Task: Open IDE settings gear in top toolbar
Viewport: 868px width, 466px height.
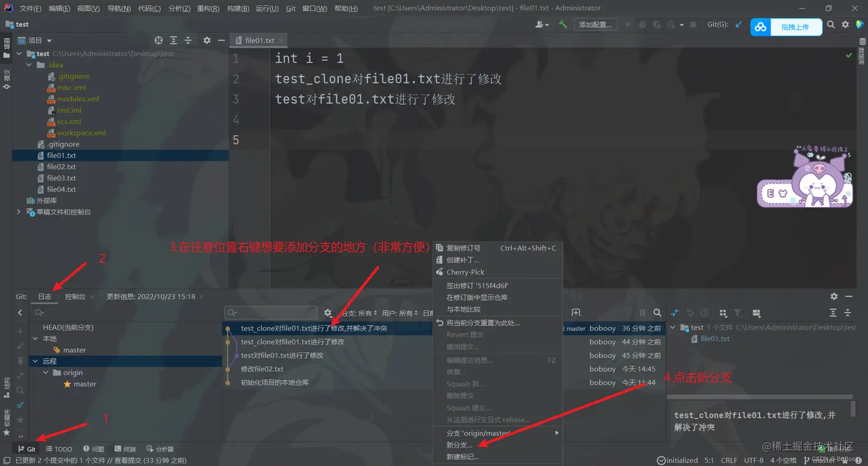Action: coord(845,25)
